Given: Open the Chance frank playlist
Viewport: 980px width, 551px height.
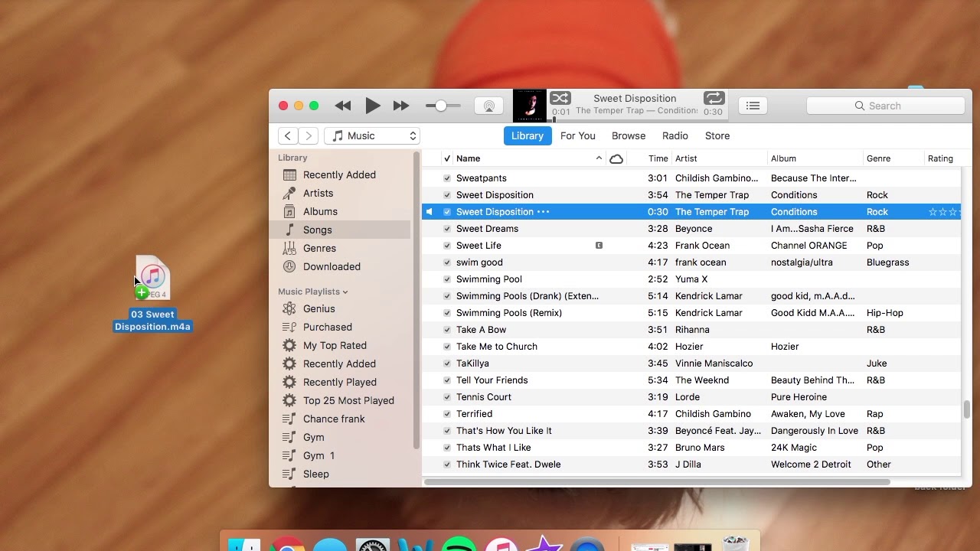Looking at the screenshot, I should [x=334, y=419].
